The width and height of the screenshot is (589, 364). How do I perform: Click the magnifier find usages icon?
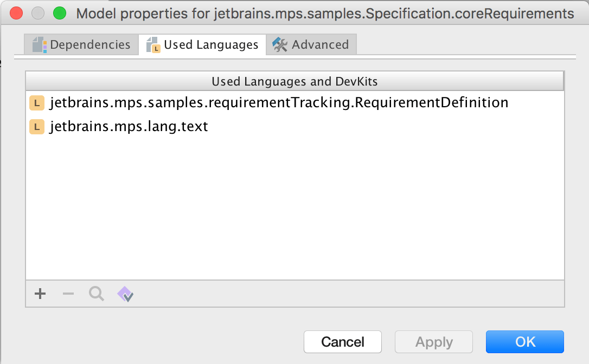pyautogui.click(x=97, y=294)
